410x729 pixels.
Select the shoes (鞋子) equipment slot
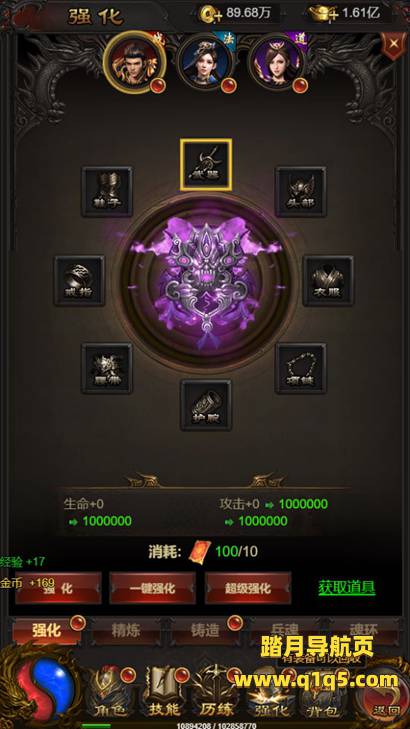(107, 192)
